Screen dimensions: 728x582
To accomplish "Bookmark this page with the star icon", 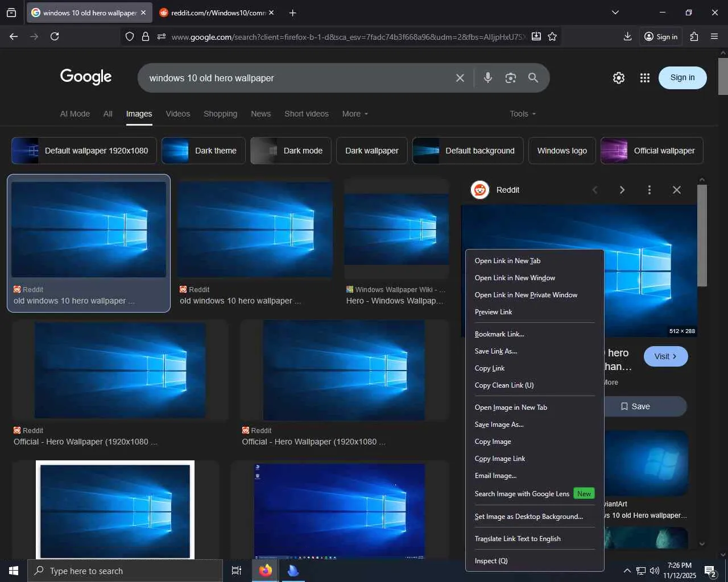I will [x=552, y=36].
